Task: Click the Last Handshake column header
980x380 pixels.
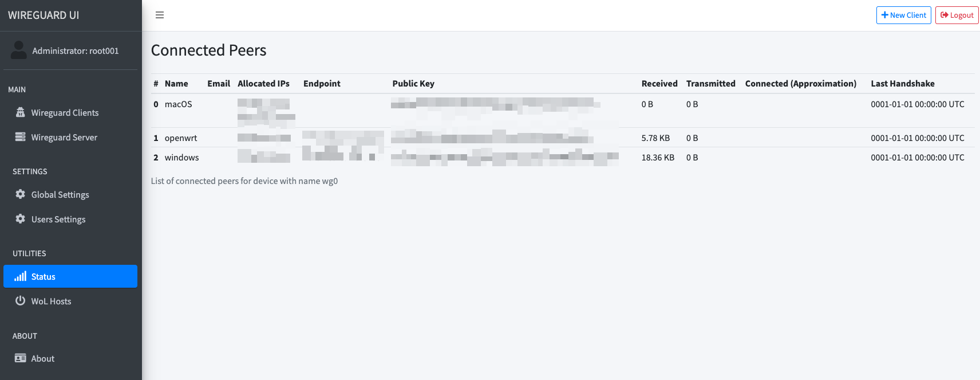Action: pyautogui.click(x=903, y=84)
